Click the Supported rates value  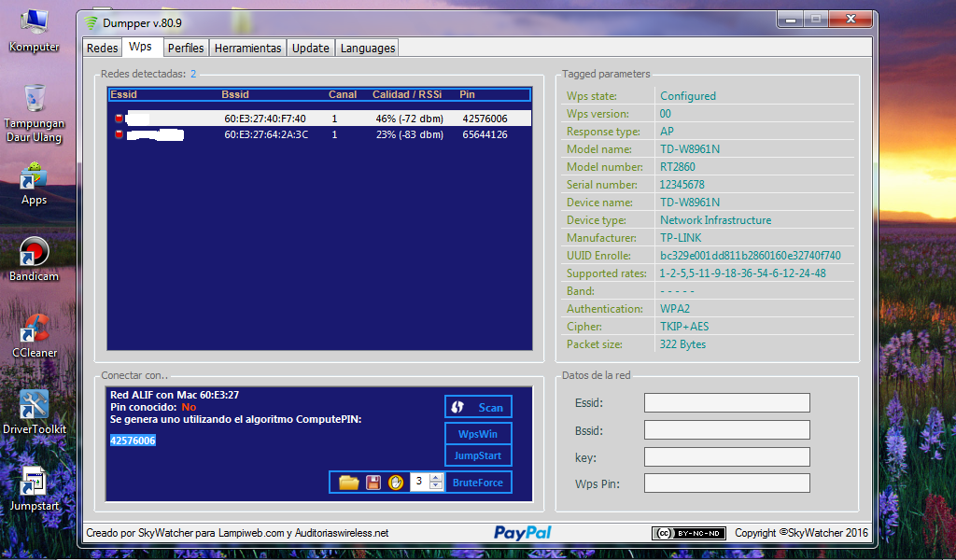point(742,273)
